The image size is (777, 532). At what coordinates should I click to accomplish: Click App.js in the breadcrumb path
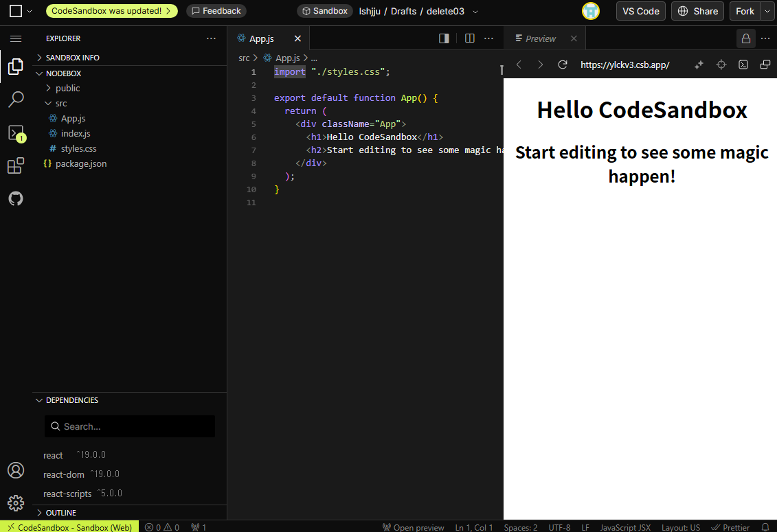(x=282, y=58)
